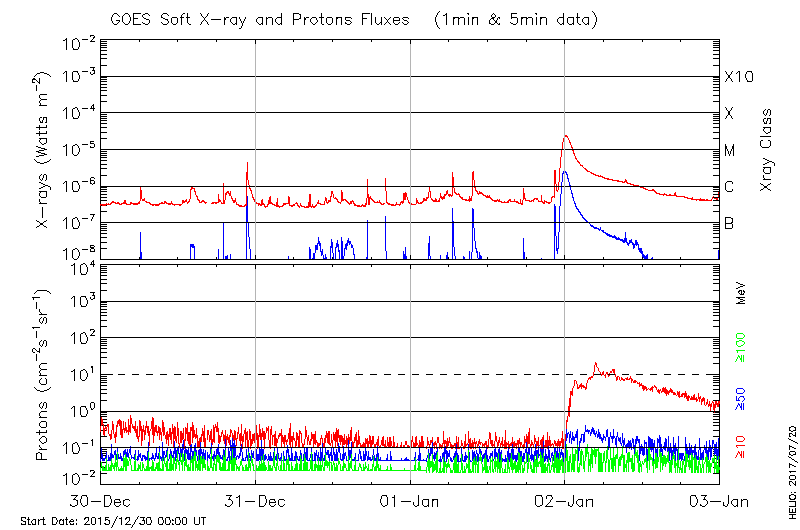Click the 02-Jan date label on the x-axis
This screenshot has height=530, width=800.
(x=565, y=500)
